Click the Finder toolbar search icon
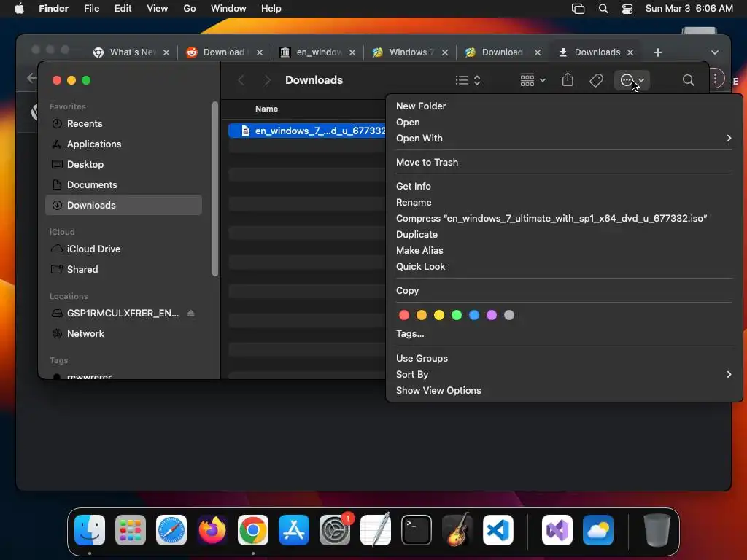The width and height of the screenshot is (747, 560). [688, 80]
